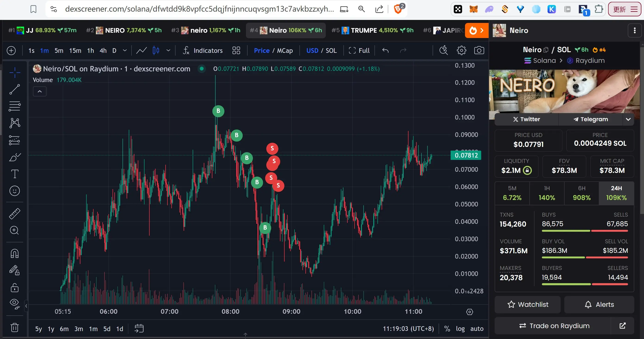Expand the chart layout selector dropdown
Viewport: 644px width, 339px height.
(x=236, y=50)
